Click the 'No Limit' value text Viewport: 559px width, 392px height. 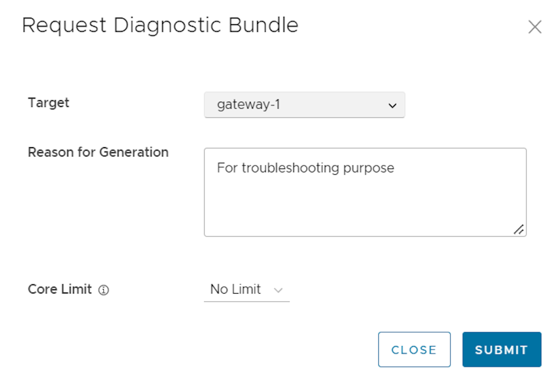pos(235,289)
